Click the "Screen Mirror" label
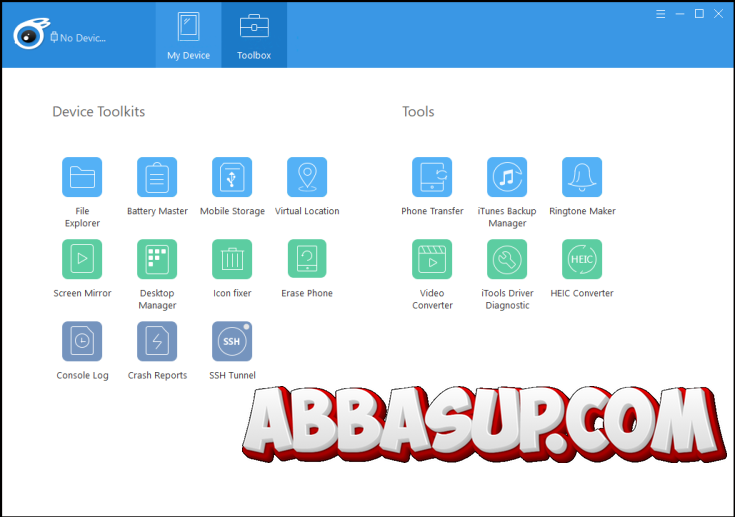Image resolution: width=735 pixels, height=517 pixels. pos(82,293)
